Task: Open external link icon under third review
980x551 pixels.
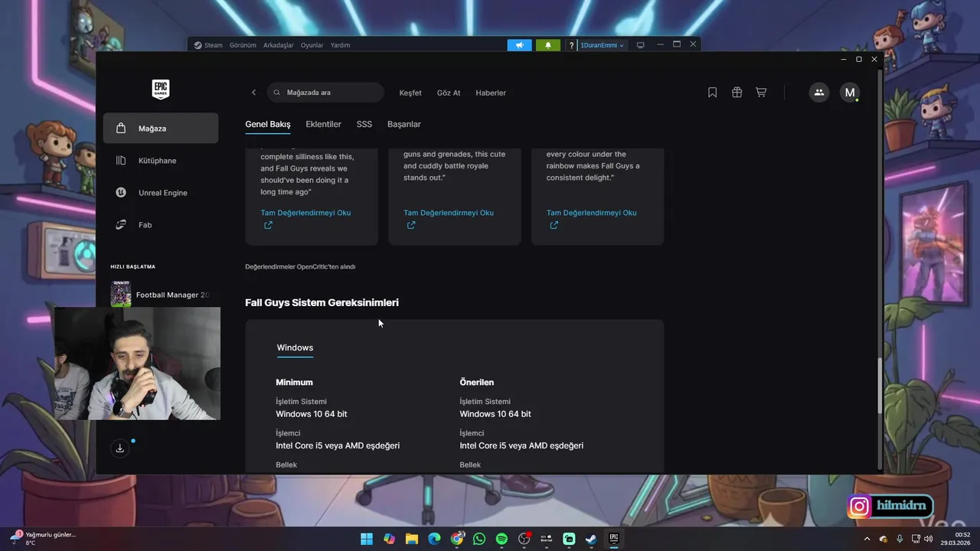Action: click(554, 226)
